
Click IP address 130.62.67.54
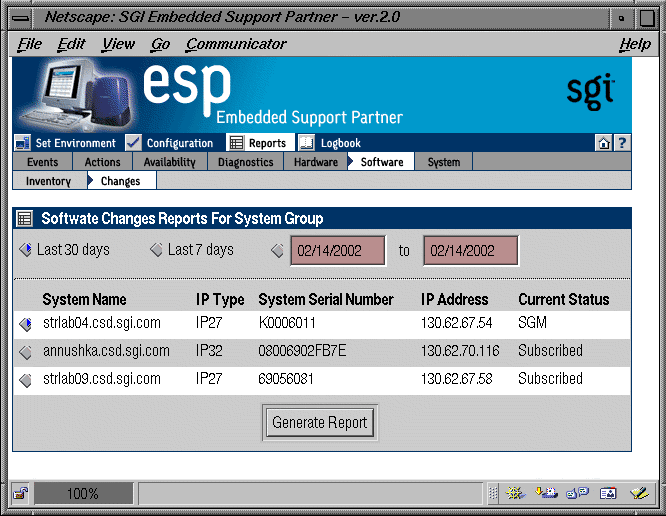457,323
